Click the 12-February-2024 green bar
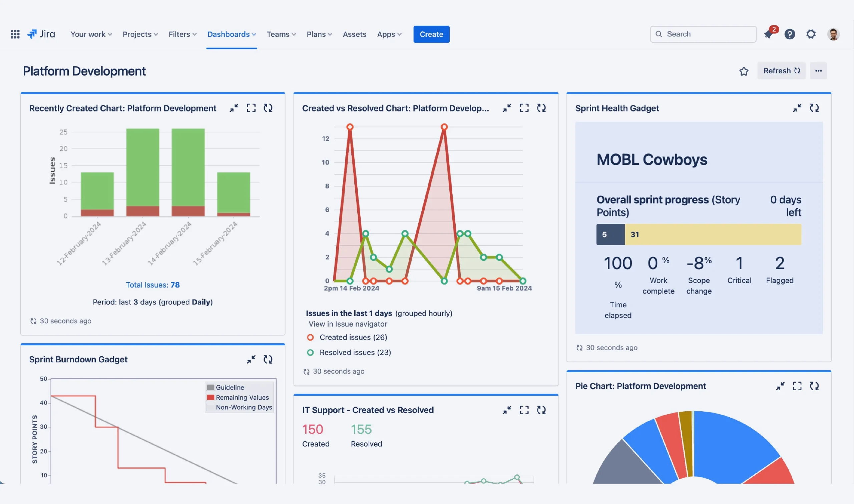This screenshot has height=504, width=854. point(97,191)
